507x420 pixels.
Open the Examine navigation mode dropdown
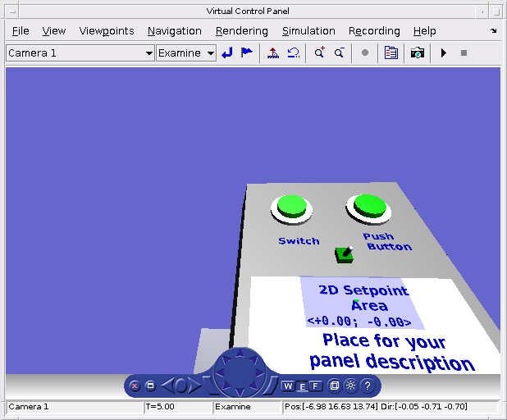[186, 52]
